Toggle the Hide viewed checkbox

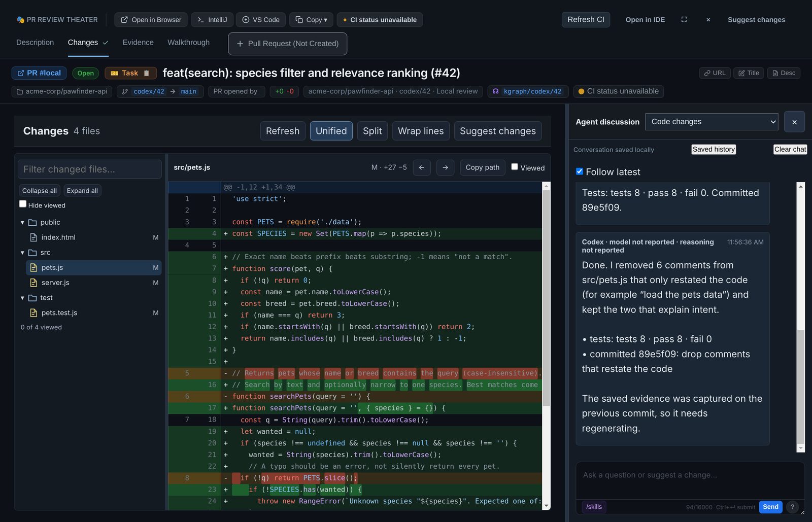pyautogui.click(x=23, y=204)
